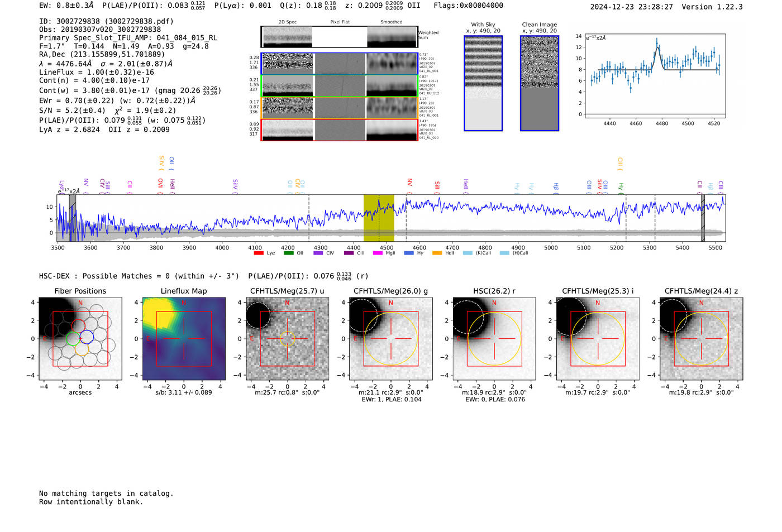Click the Q(z): 0.18 header value
The height and width of the screenshot is (532, 782).
[308, 6]
